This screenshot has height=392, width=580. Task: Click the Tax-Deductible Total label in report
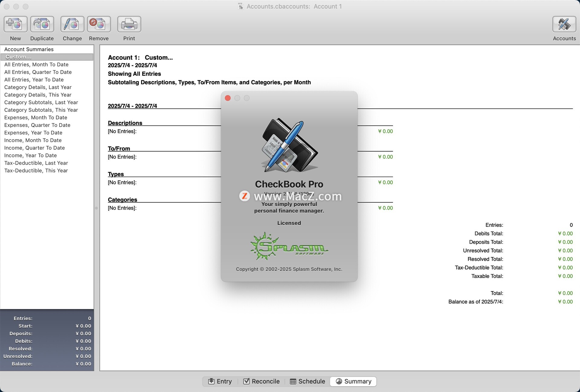(479, 268)
